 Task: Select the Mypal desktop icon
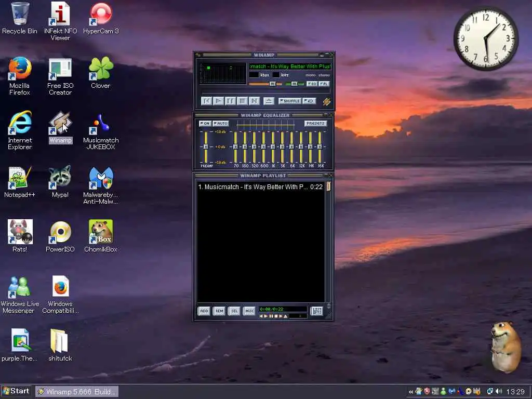pos(60,182)
